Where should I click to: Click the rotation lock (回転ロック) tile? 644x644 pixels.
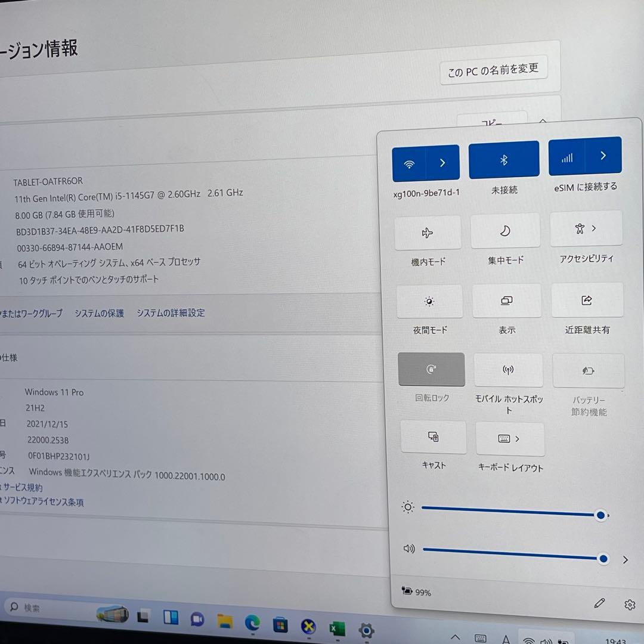(x=431, y=369)
